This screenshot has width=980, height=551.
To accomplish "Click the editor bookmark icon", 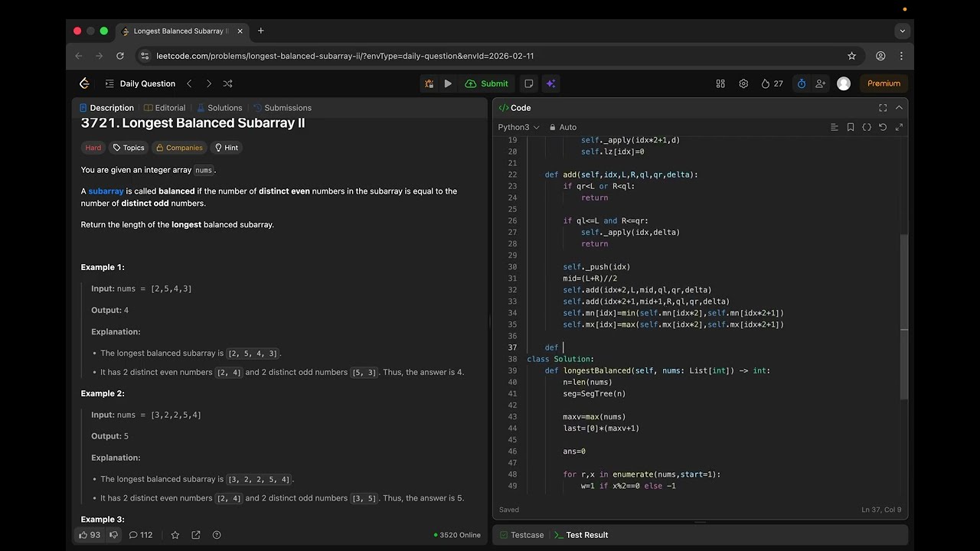I will [x=851, y=127].
